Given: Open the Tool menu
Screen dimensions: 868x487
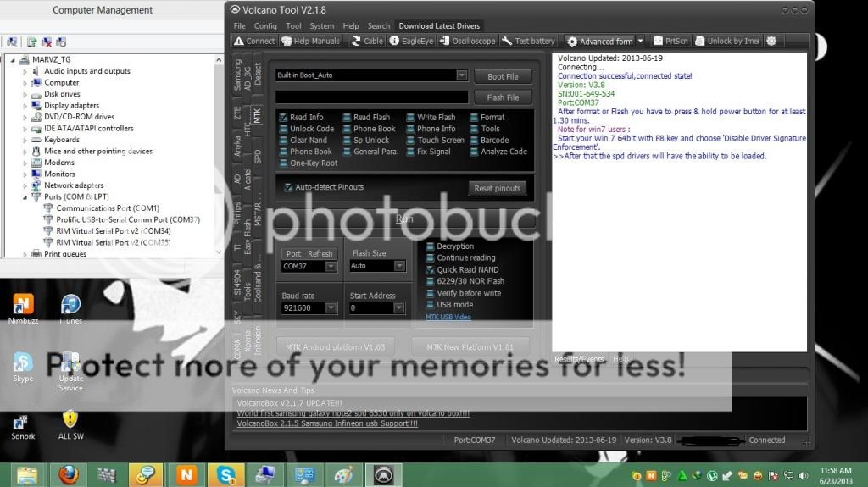Looking at the screenshot, I should click(293, 26).
